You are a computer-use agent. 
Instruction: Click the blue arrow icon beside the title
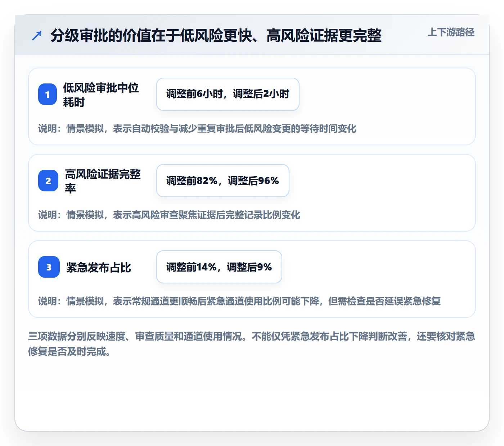pos(37,36)
